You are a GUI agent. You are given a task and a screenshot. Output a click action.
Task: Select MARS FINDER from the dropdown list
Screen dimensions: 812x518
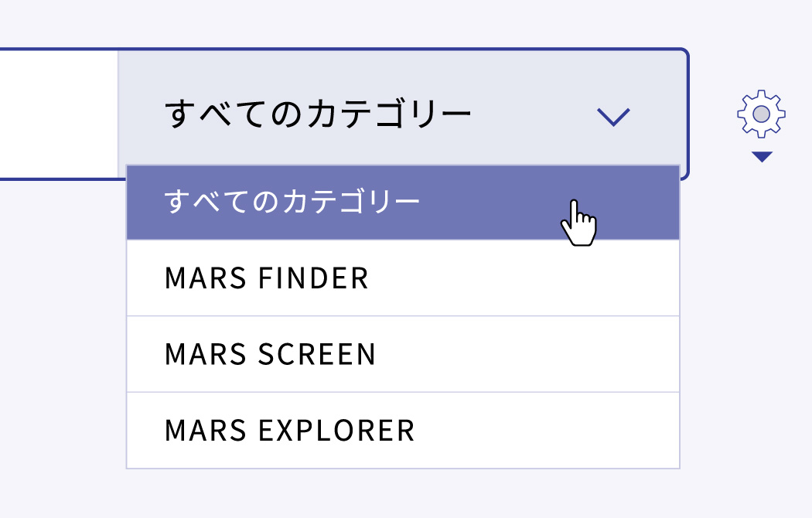403,278
